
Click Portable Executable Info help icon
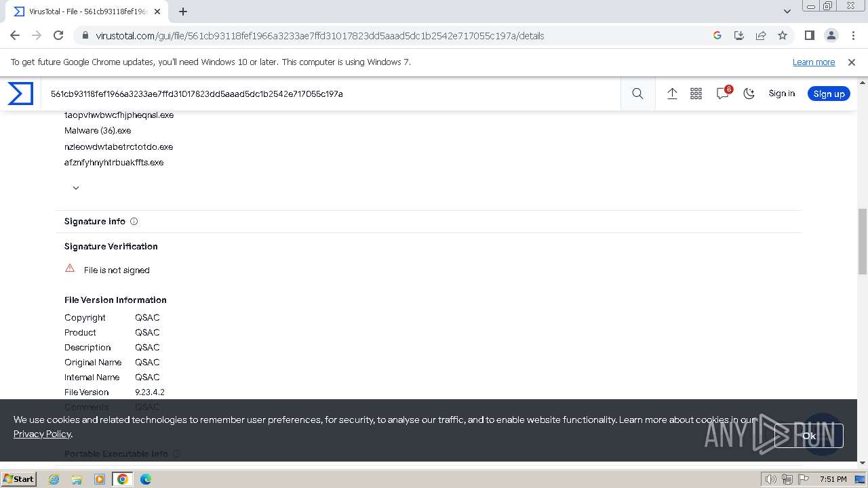coord(176,453)
